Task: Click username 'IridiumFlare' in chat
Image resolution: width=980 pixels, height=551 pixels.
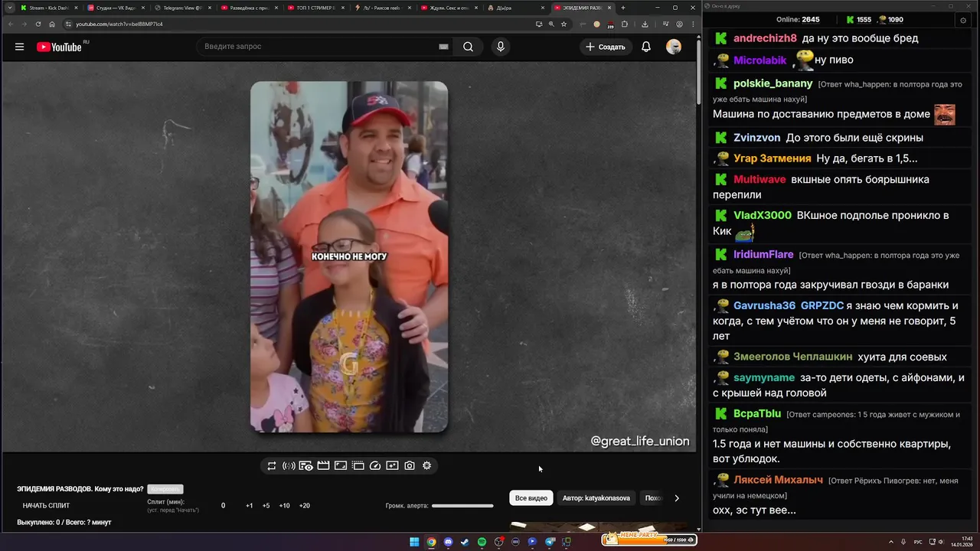Action: pos(763,254)
